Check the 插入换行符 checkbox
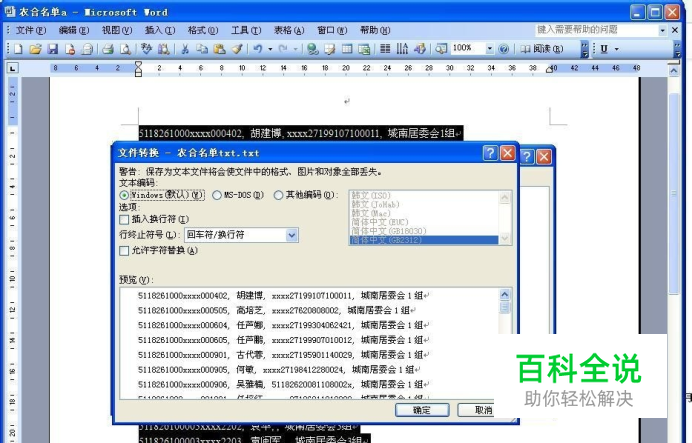 [x=124, y=219]
